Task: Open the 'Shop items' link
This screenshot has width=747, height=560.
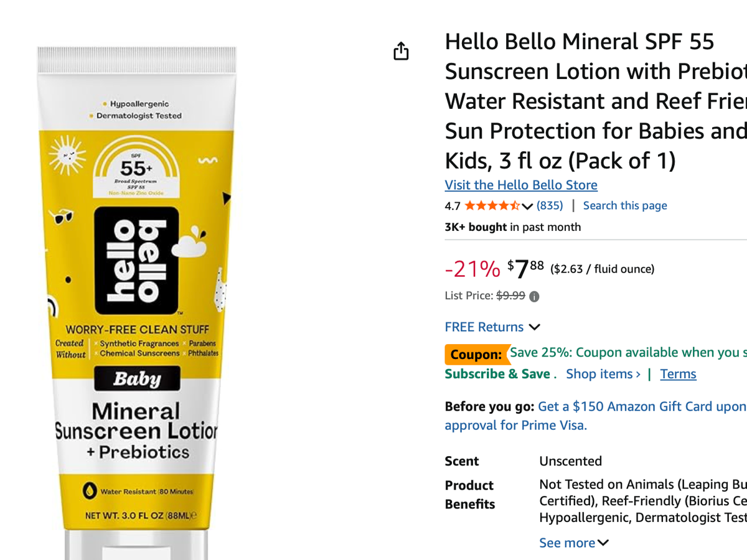Action: 603,374
